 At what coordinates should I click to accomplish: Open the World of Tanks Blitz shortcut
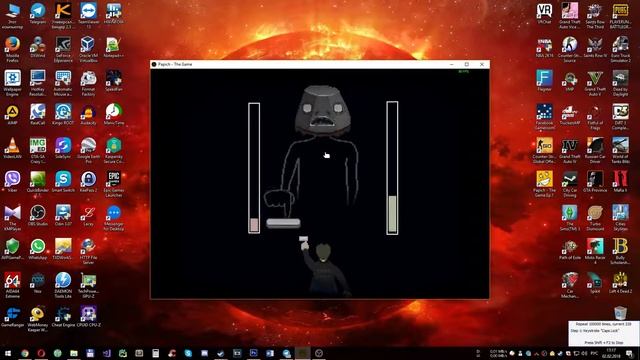(x=620, y=150)
